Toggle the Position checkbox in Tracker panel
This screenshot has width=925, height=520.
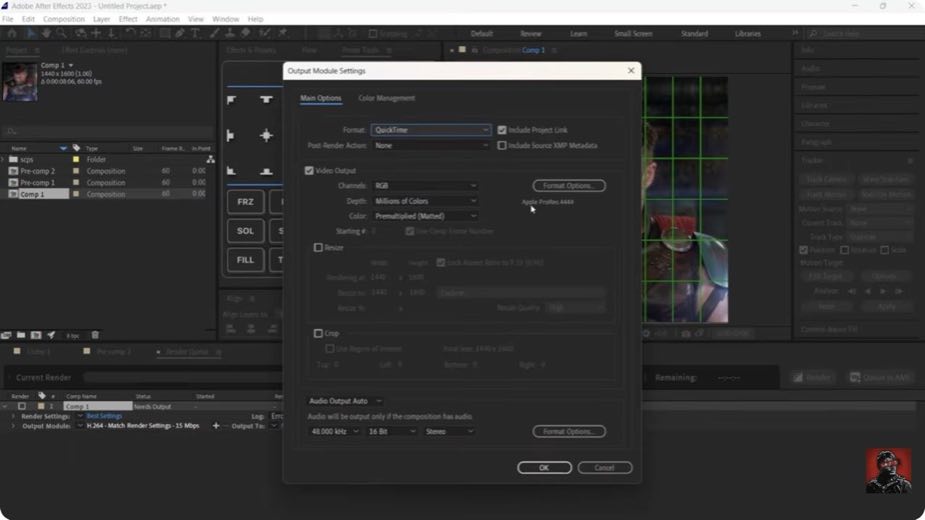803,250
